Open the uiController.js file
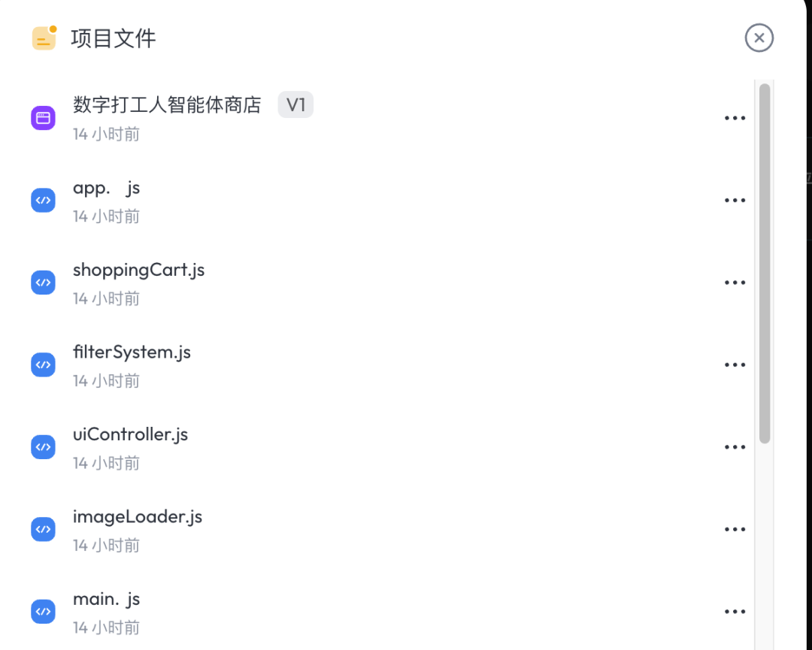812x650 pixels. 130,435
